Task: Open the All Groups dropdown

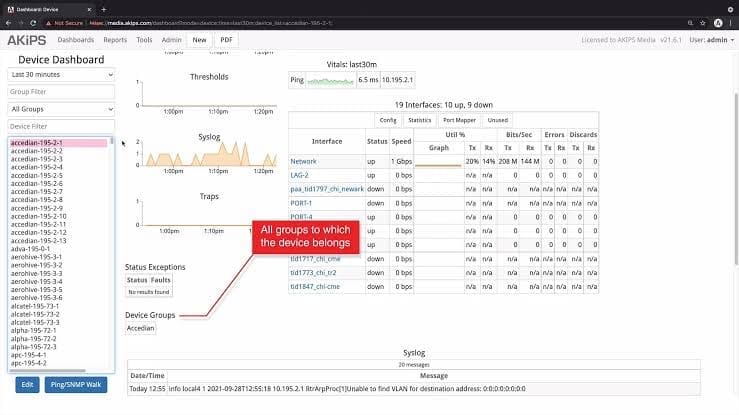Action: tap(61, 108)
